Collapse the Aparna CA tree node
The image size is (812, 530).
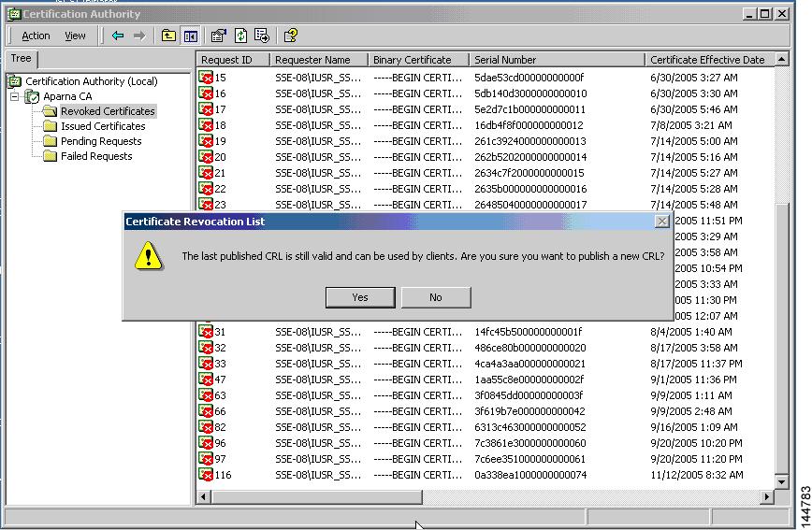tap(15, 96)
